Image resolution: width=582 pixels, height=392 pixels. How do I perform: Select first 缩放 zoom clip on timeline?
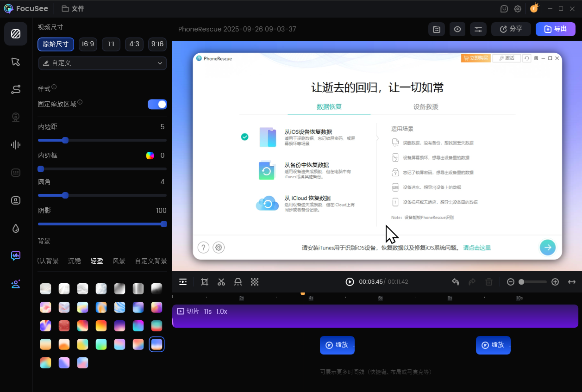click(337, 345)
